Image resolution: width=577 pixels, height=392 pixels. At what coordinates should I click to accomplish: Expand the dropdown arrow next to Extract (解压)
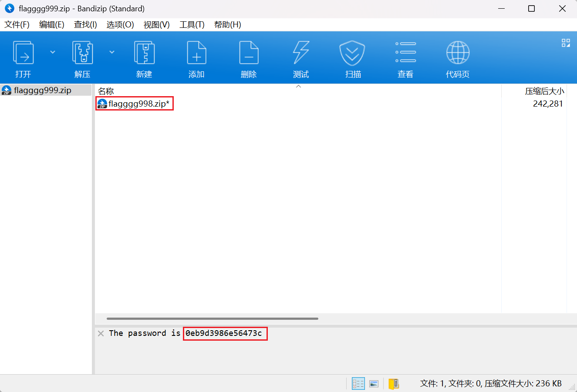tap(112, 52)
